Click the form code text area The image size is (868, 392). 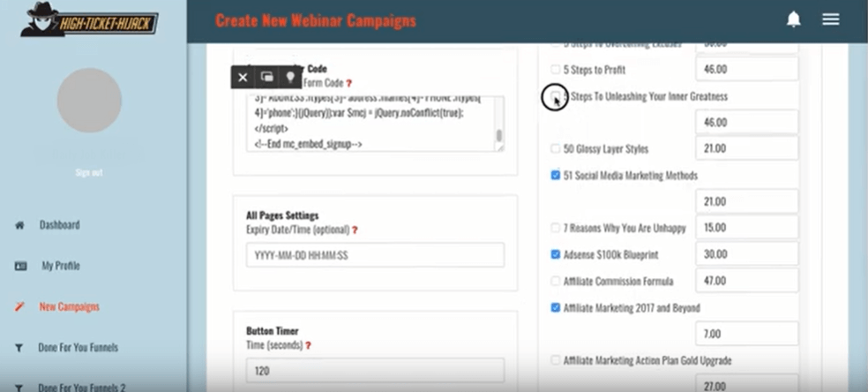(375, 124)
